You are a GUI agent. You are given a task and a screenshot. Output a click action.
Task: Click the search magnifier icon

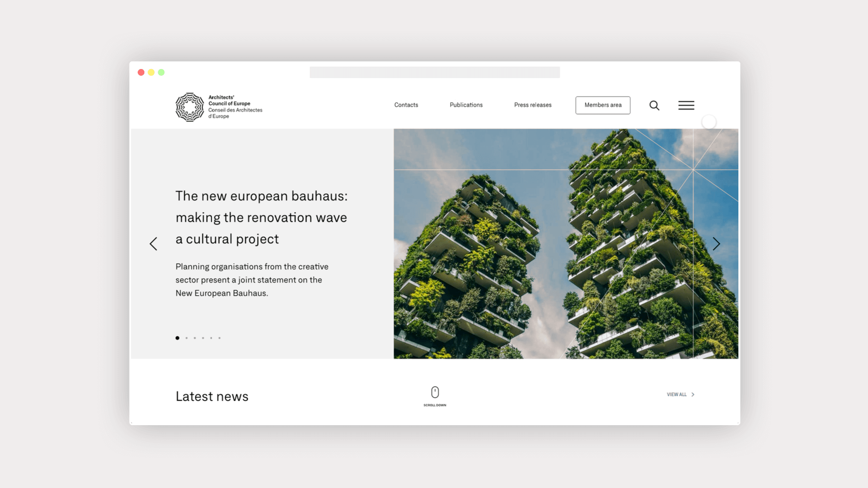point(654,105)
